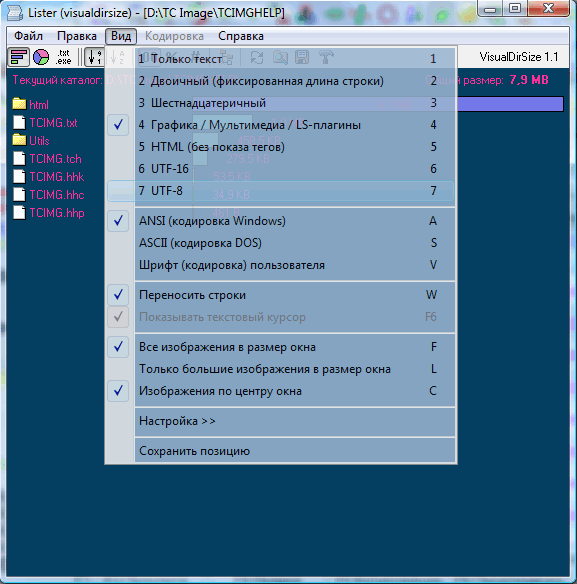Screen dimensions: 577x584
Task: Select '2 Двоичный' fixed line length mode
Action: tap(281, 81)
